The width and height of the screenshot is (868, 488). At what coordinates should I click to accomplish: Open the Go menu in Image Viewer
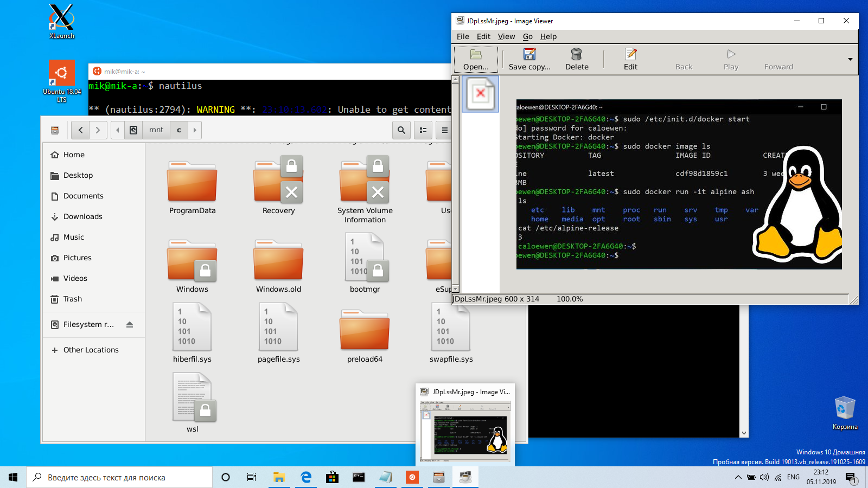click(x=527, y=36)
